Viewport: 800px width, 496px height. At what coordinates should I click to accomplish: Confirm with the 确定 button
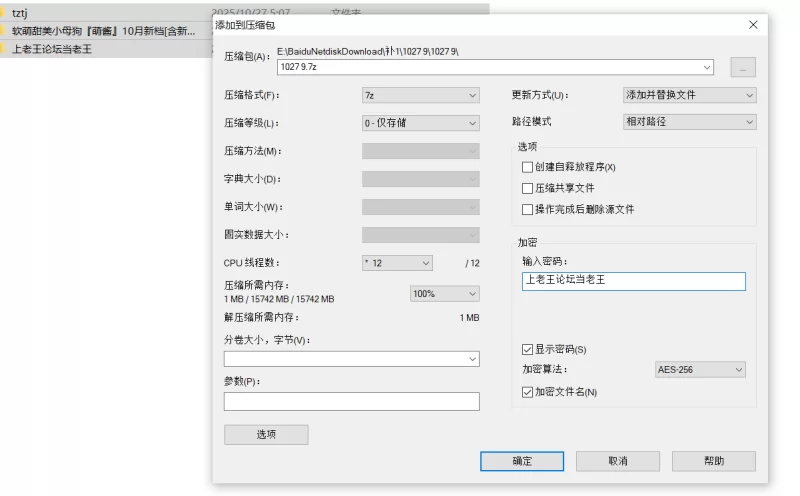pos(522,461)
